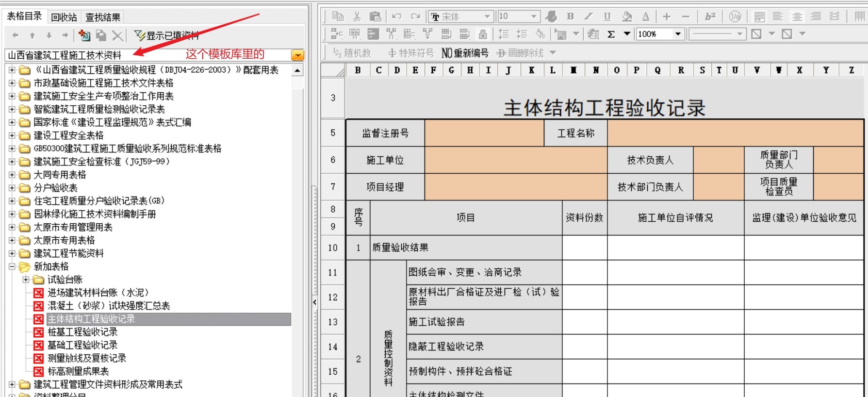Screen dimensions: 868x397
Task: Click the lock icon in the second toolbar row
Action: [483, 34]
